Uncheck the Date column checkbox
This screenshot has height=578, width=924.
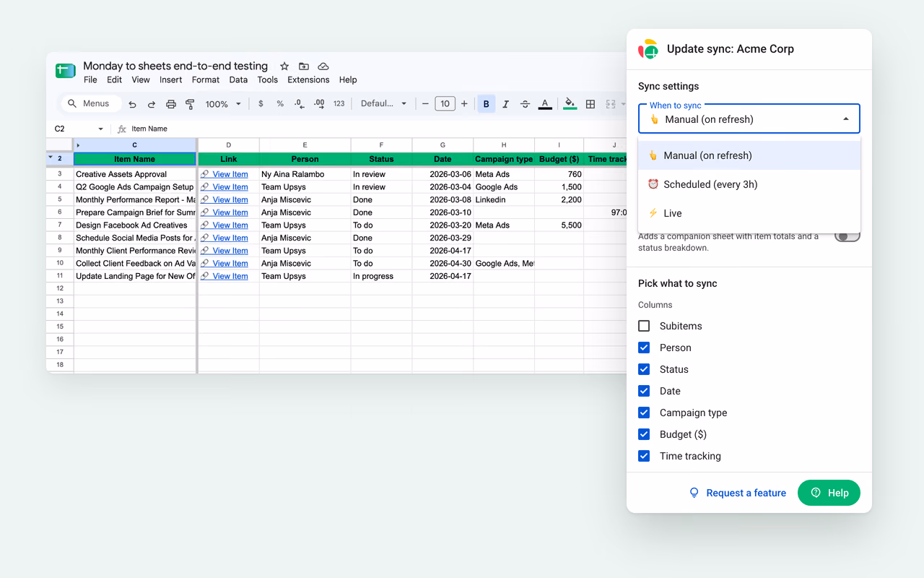click(x=644, y=391)
